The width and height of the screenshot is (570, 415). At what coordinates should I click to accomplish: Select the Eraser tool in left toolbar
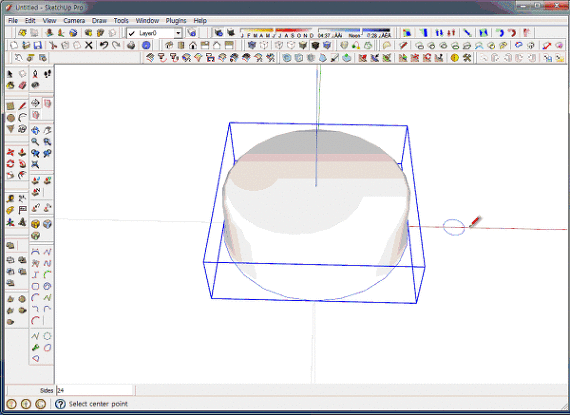(23, 85)
